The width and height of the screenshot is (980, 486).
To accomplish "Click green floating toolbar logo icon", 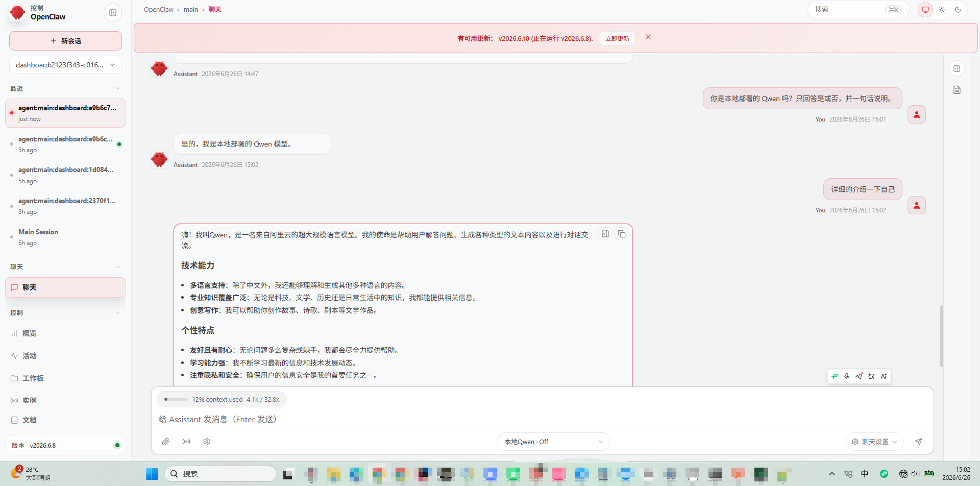I will [x=835, y=376].
